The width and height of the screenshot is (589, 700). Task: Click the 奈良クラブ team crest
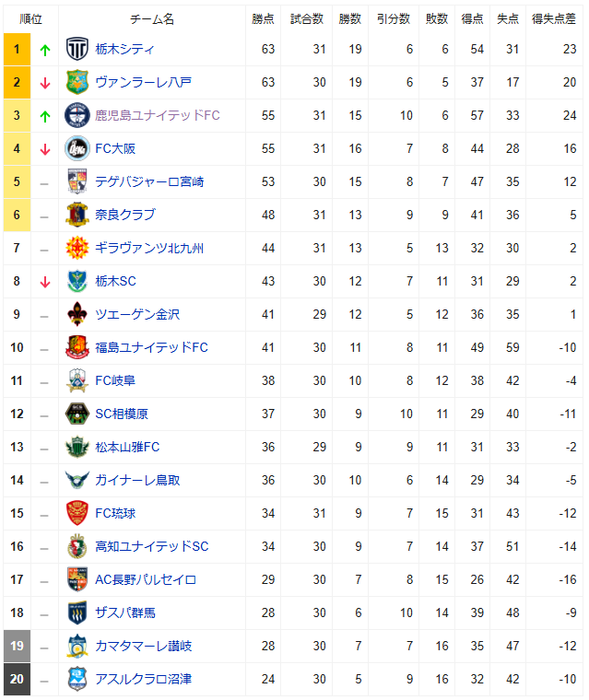click(77, 216)
